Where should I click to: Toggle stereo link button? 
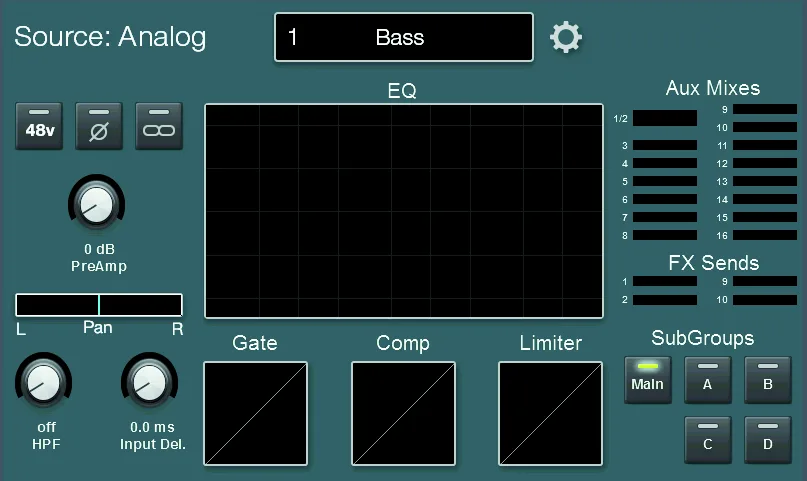(x=159, y=126)
